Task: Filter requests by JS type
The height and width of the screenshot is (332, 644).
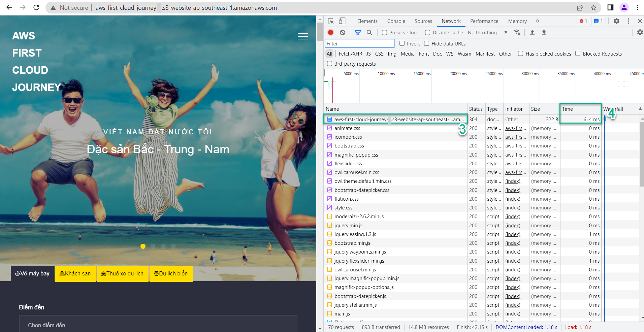Action: point(368,54)
